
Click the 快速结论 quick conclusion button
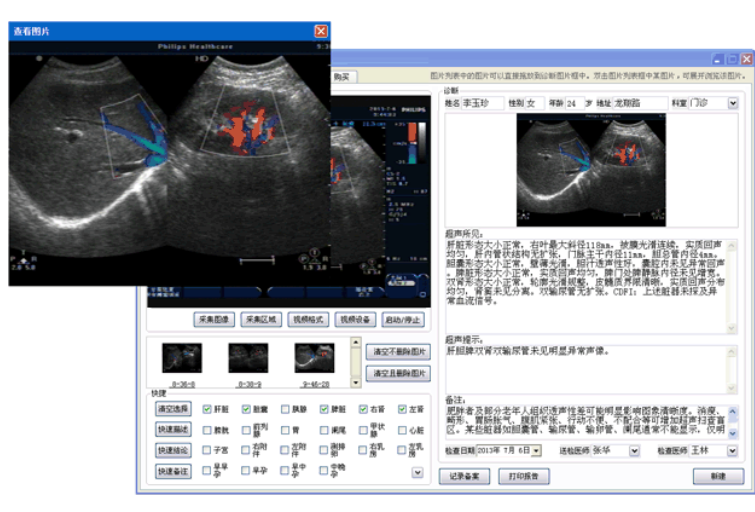173,450
